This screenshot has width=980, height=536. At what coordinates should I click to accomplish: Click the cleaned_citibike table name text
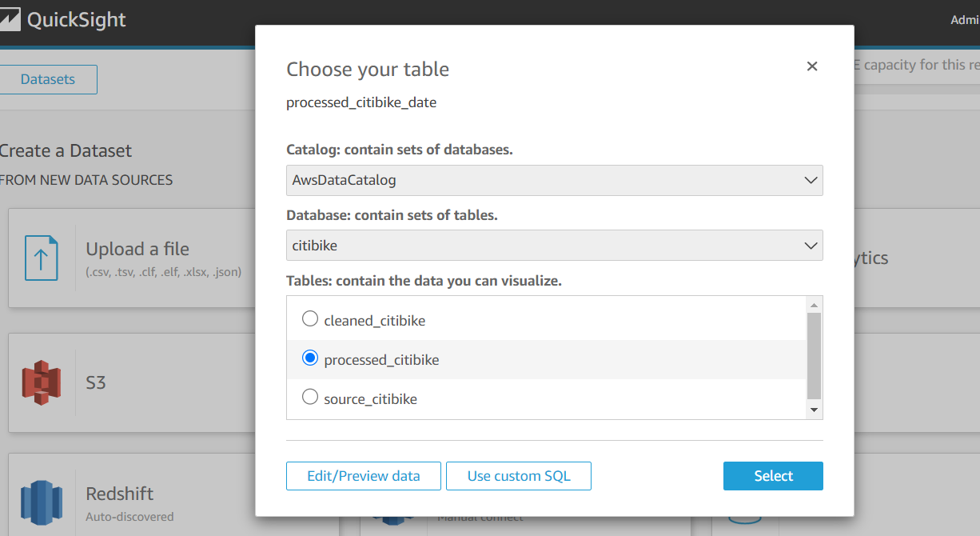click(375, 321)
